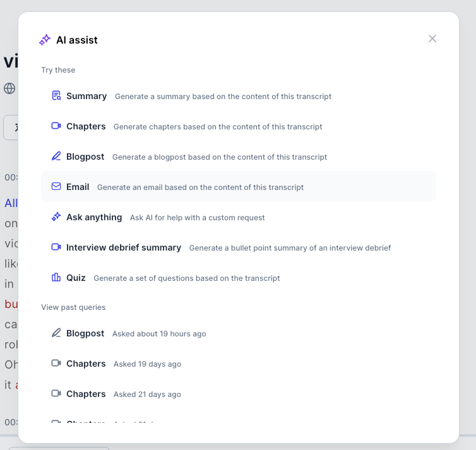The image size is (476, 450).
Task: Click the Chapters video icon under Try these
Action: click(x=56, y=126)
